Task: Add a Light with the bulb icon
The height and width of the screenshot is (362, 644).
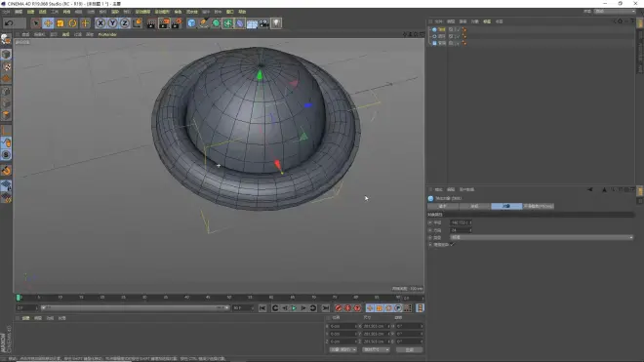Action: (x=276, y=23)
